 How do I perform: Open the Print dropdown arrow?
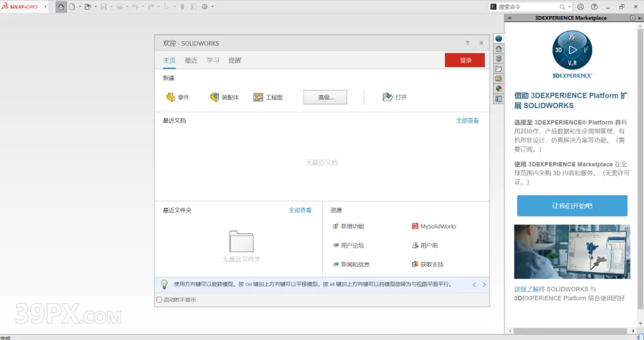coord(127,7)
